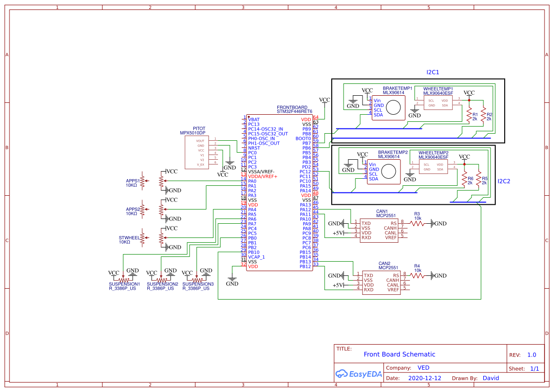This screenshot has height=392, width=554.
Task: Click the Drawn By name David
Action: pos(491,378)
